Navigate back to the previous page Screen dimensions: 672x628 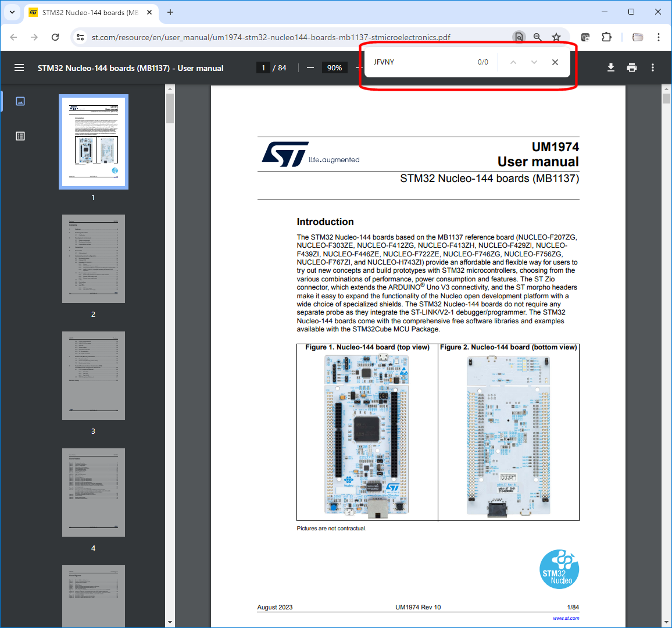(x=13, y=37)
